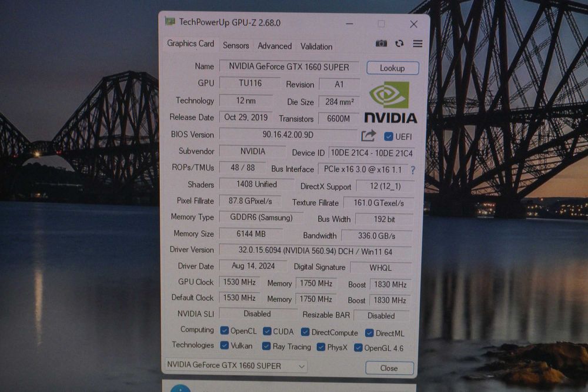This screenshot has height=392, width=588.
Task: Click the DirectX Support value 12 (12_1)
Action: pos(385,186)
